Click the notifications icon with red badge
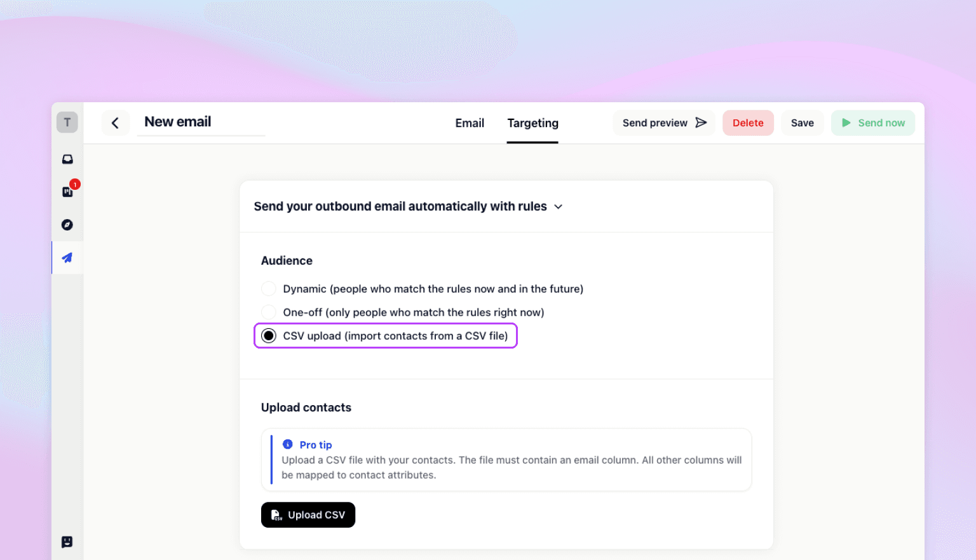 point(67,191)
